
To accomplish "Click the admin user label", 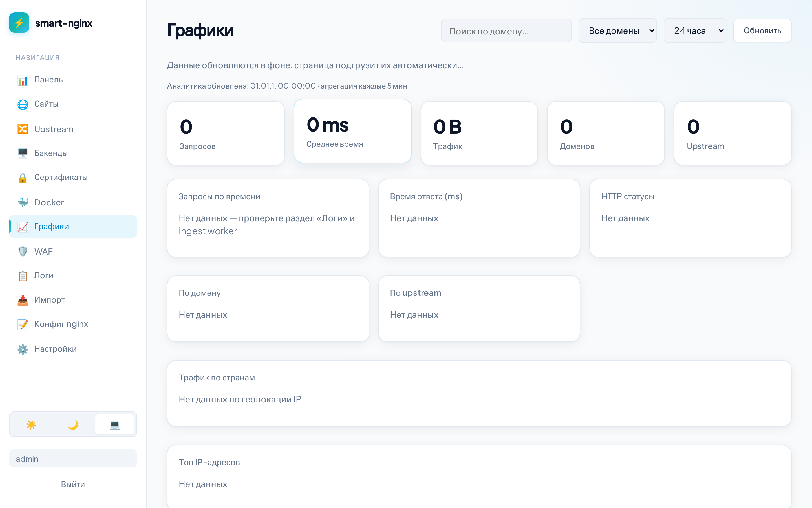I will point(73,459).
